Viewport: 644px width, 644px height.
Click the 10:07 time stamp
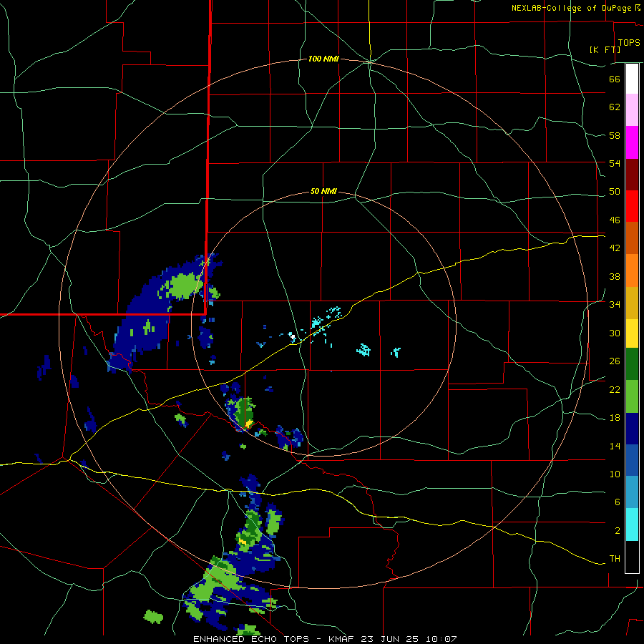click(441, 639)
